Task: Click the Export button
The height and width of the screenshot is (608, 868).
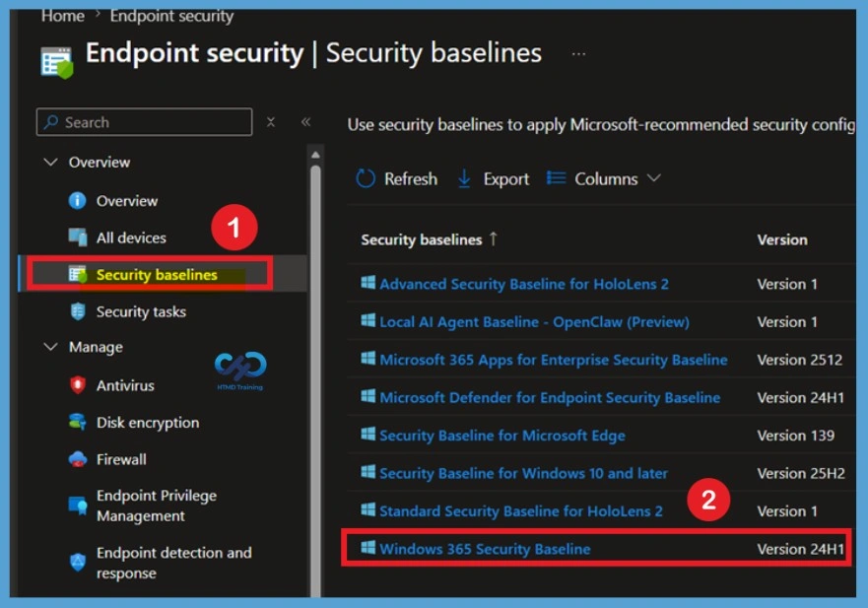Action: [493, 179]
